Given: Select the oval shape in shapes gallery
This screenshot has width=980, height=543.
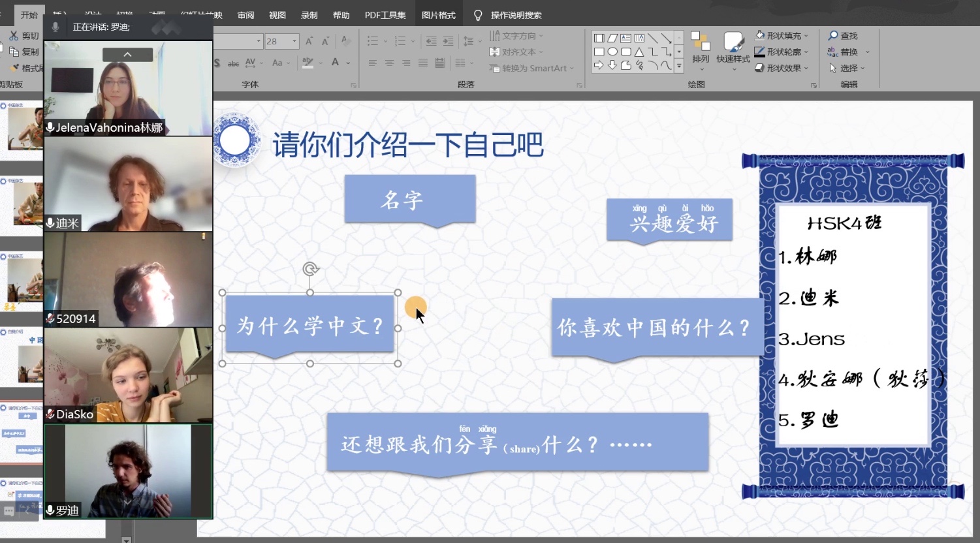Looking at the screenshot, I should [x=612, y=52].
